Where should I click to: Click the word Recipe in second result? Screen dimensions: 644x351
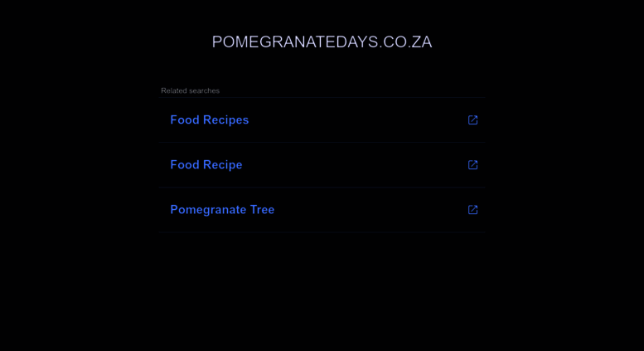point(223,165)
